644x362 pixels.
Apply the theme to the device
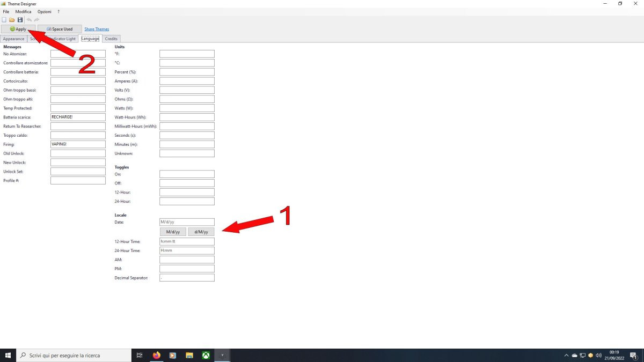(18, 29)
